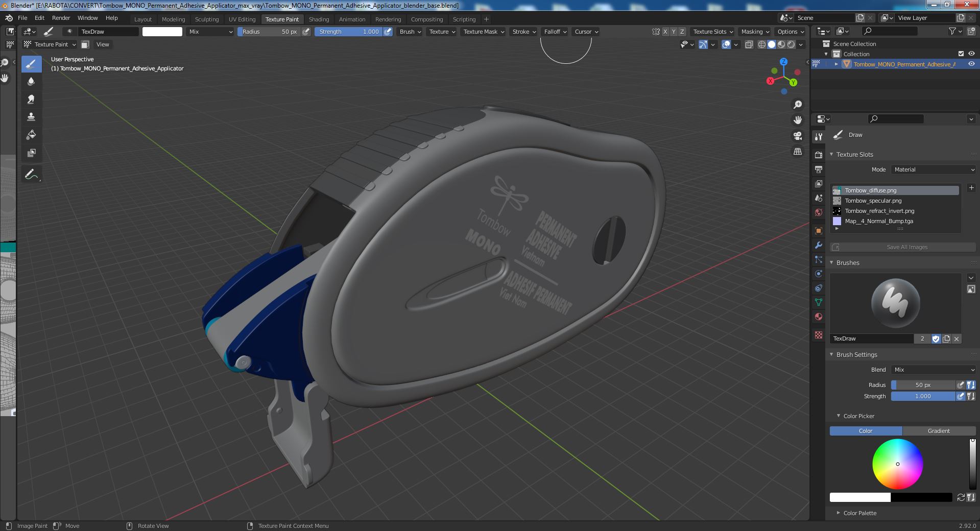The image size is (980, 531).
Task: Open the Active Tool properties tab
Action: click(819, 137)
